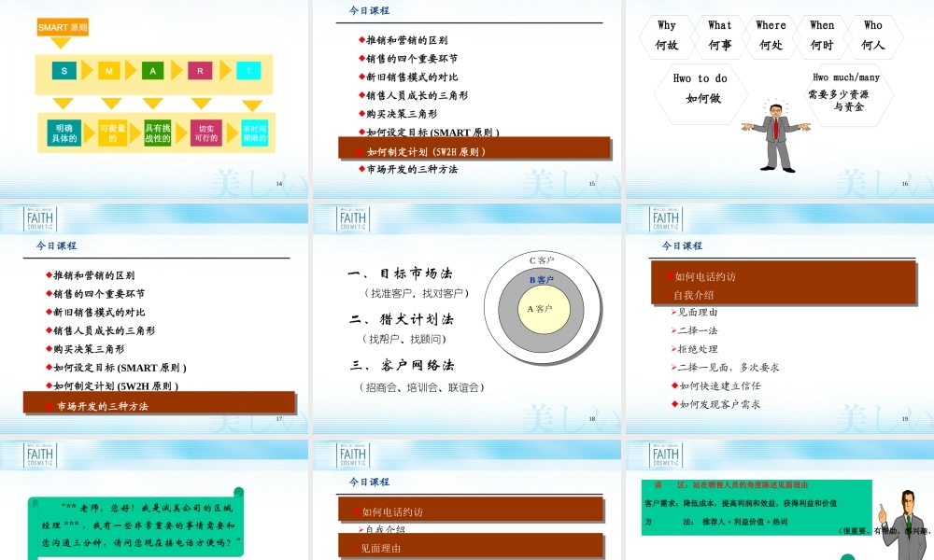Click the Where 何处 hexagon on slide 16
Image resolution: width=934 pixels, height=560 pixels.
pos(771,35)
